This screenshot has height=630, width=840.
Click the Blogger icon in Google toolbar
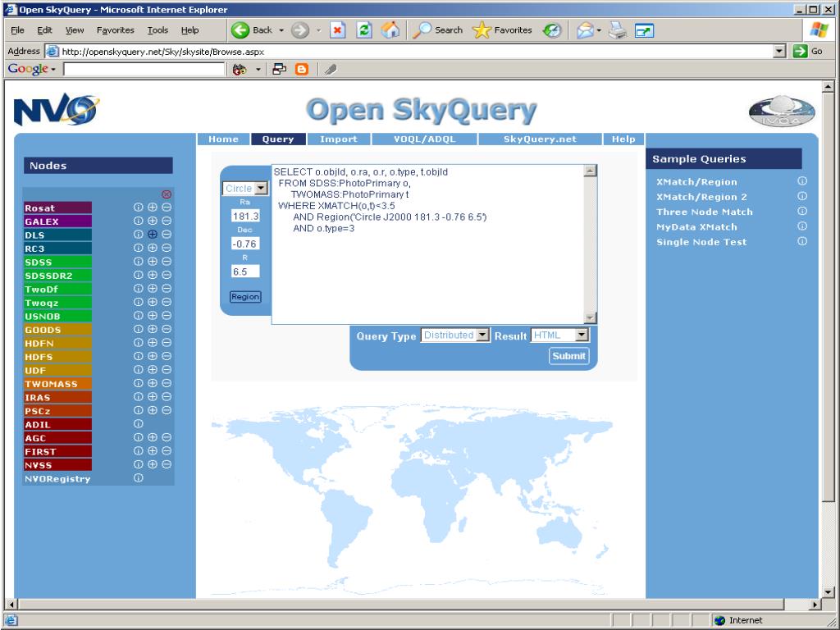click(x=302, y=69)
